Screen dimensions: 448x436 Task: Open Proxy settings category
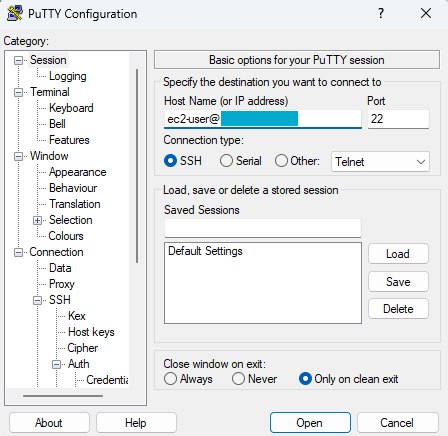coord(62,284)
